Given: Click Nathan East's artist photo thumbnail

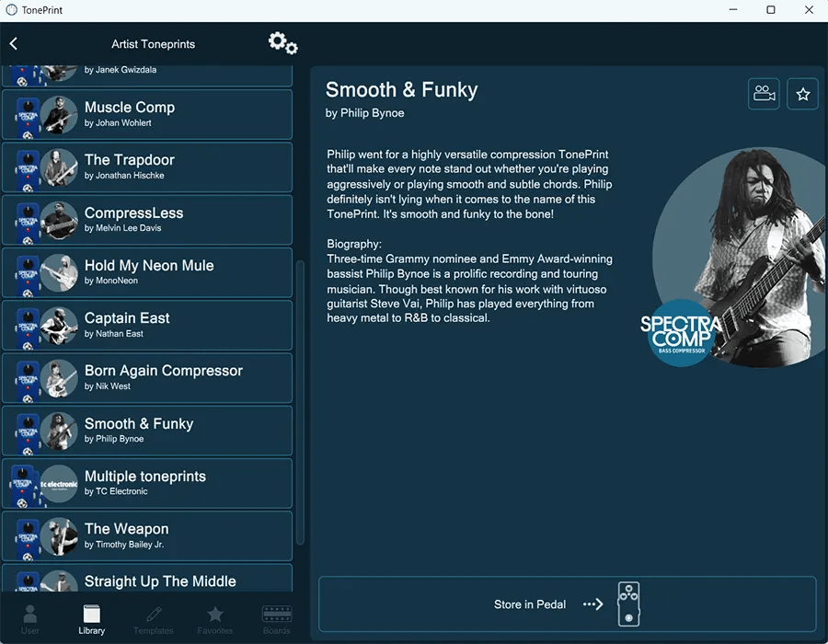Looking at the screenshot, I should [x=59, y=326].
